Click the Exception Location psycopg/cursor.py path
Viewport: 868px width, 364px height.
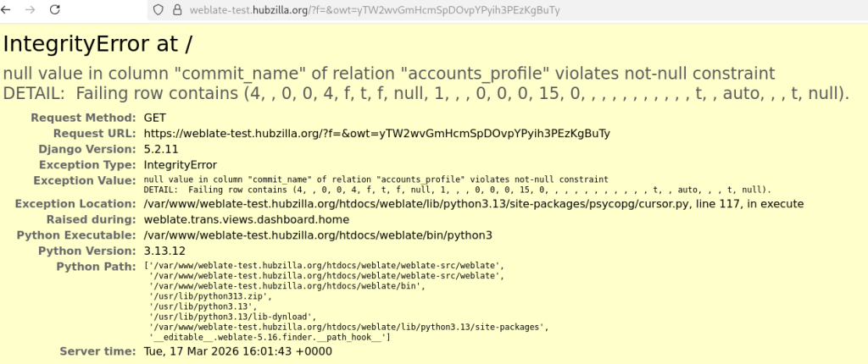click(x=473, y=204)
